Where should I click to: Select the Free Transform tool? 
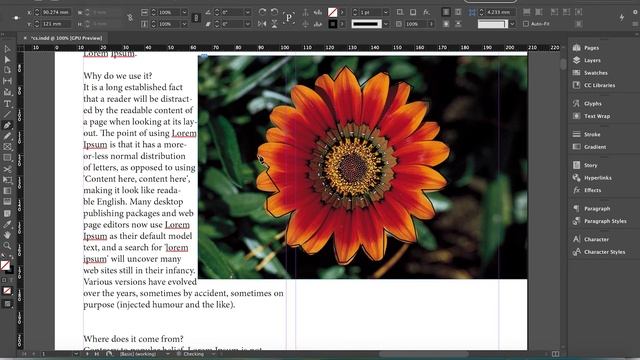(x=7, y=180)
